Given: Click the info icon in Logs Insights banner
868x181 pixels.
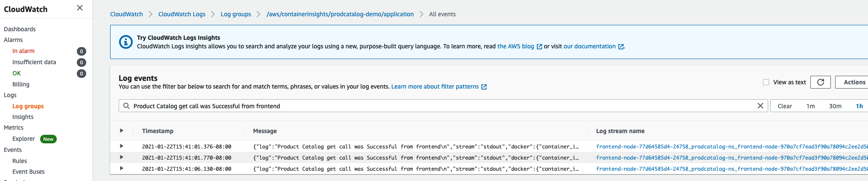Looking at the screenshot, I should (x=125, y=42).
